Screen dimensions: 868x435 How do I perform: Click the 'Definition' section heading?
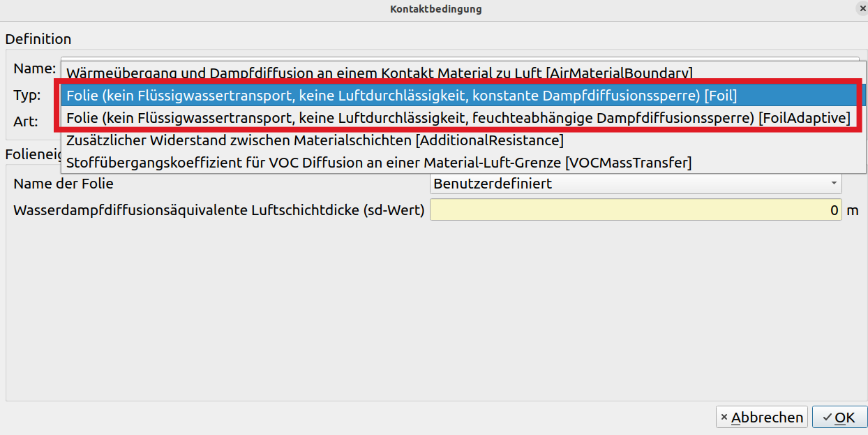38,39
